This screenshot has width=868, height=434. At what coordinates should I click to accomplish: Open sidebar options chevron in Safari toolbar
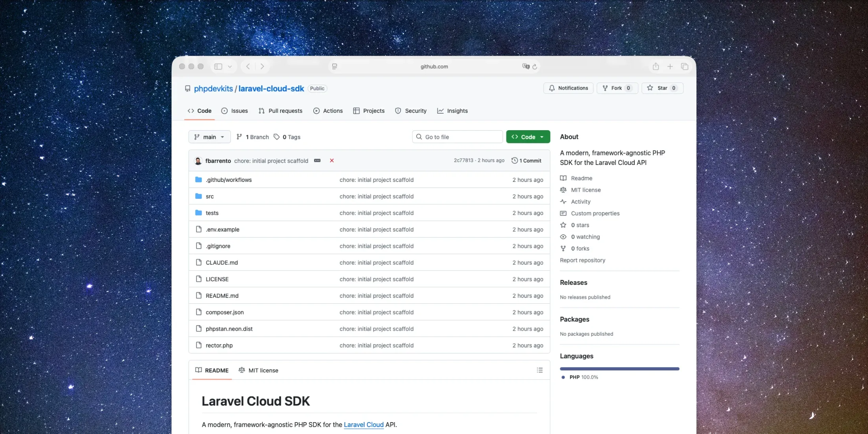coord(230,66)
